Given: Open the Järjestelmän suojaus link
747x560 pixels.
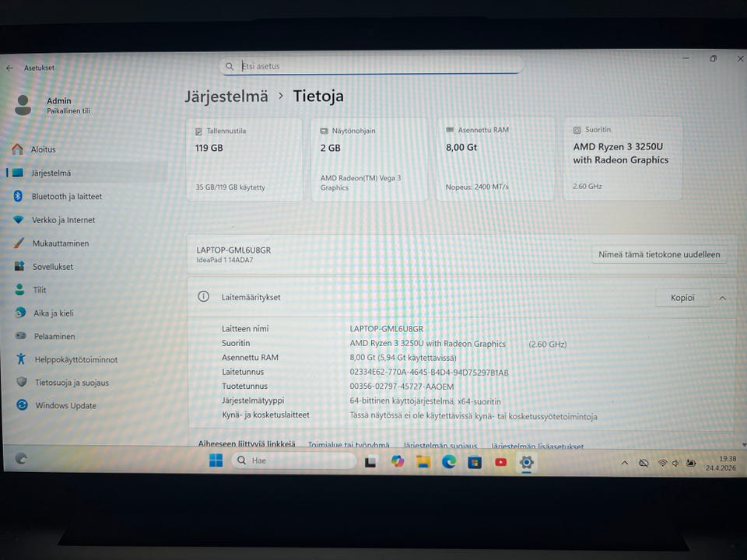Looking at the screenshot, I should tap(440, 445).
